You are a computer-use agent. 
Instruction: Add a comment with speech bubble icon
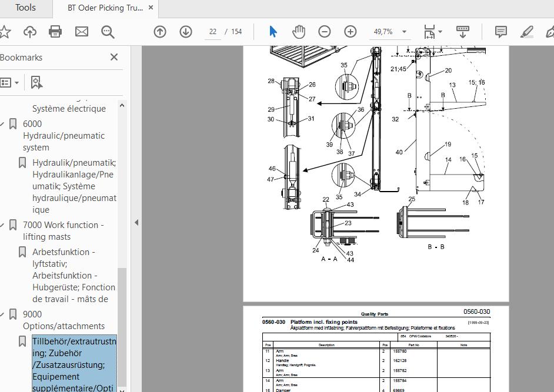501,32
